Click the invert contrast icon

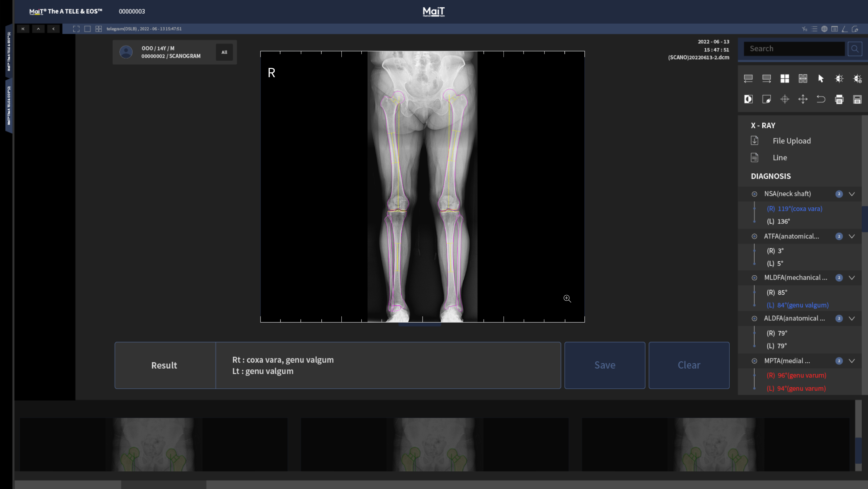[x=748, y=99]
